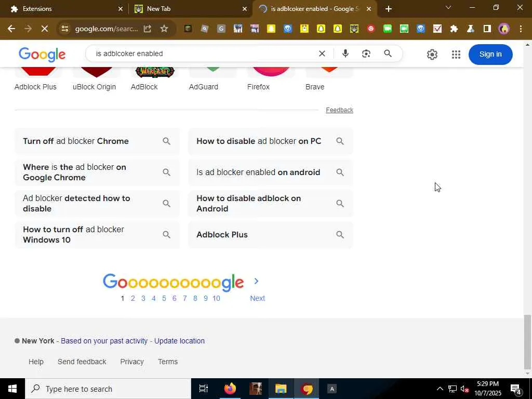Open the checklist extension with red checkmark

tap(437, 29)
